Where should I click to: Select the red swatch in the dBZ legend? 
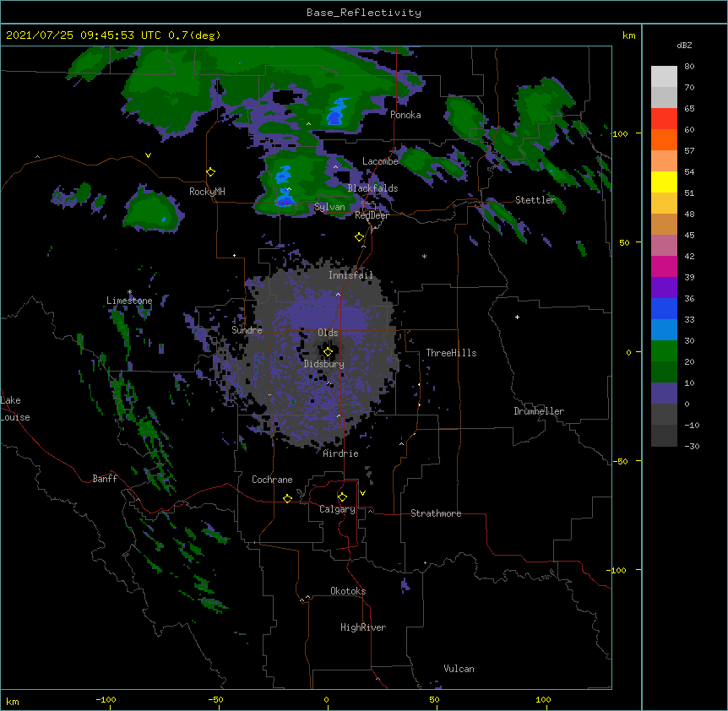tap(664, 119)
